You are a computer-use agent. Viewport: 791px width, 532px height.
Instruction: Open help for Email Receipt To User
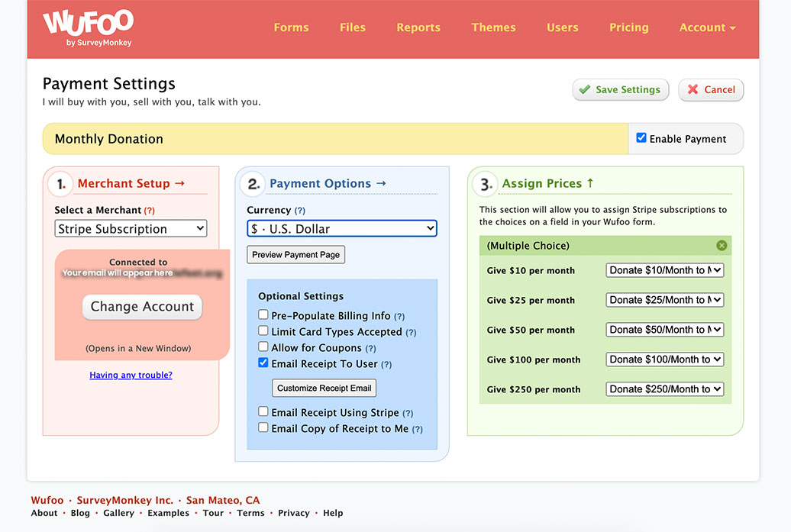pos(386,365)
